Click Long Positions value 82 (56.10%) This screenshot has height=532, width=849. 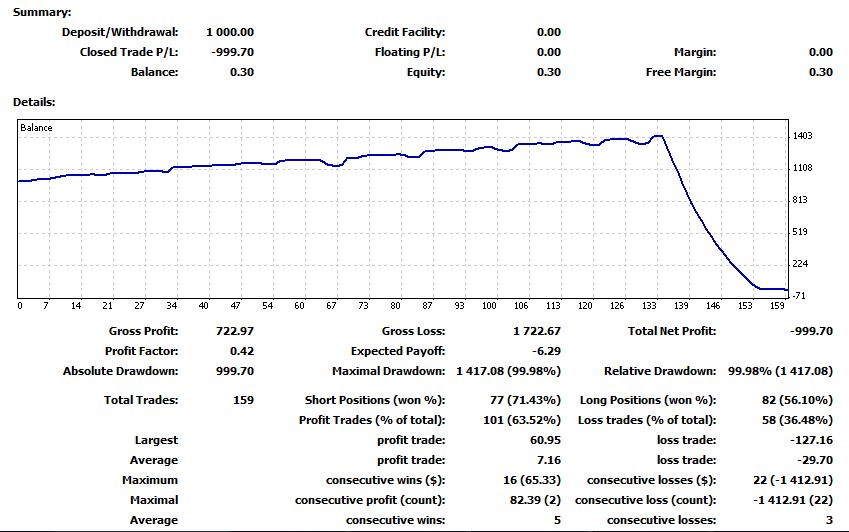click(x=797, y=400)
